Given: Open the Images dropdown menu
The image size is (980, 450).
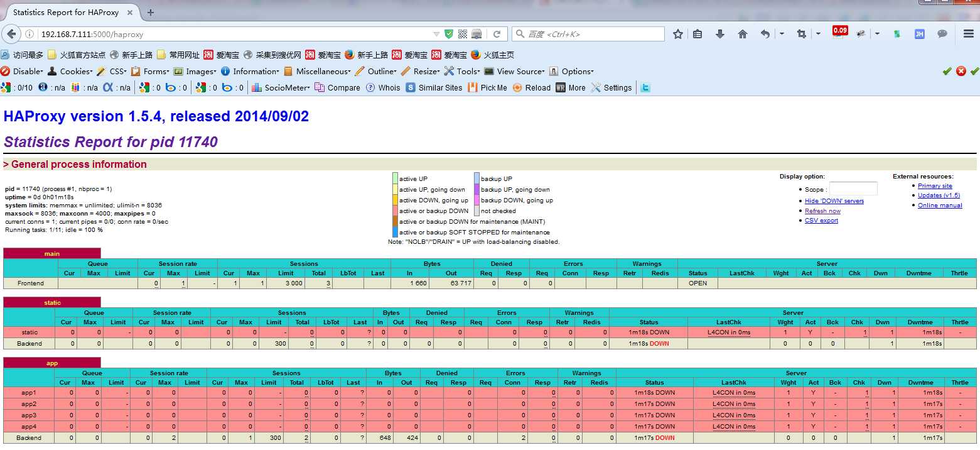Looking at the screenshot, I should (195, 71).
